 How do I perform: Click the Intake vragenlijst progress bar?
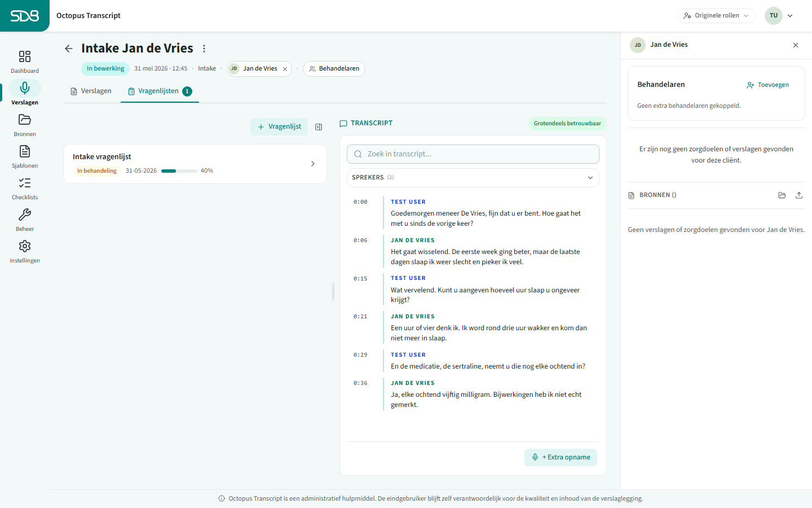tap(179, 171)
